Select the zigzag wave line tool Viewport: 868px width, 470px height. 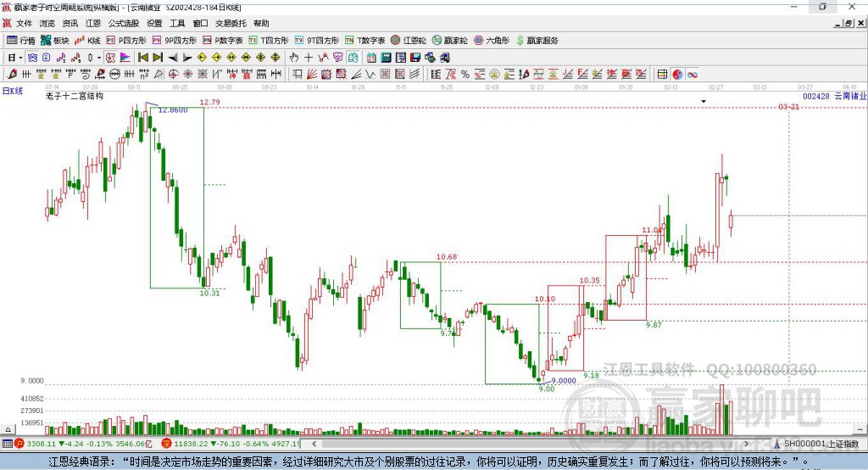tap(371, 75)
